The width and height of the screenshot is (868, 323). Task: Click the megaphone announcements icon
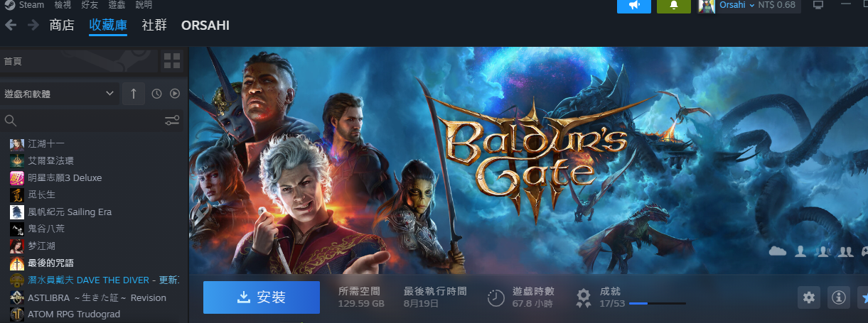click(x=634, y=6)
